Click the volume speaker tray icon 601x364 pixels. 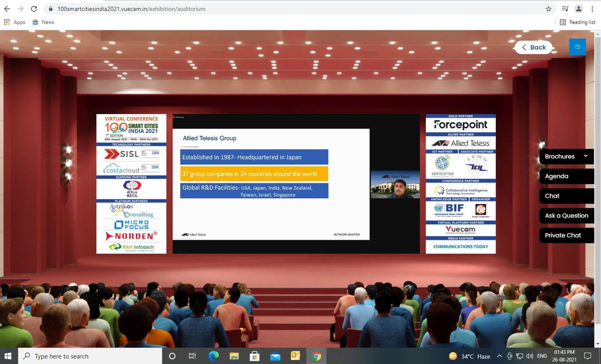coord(530,356)
